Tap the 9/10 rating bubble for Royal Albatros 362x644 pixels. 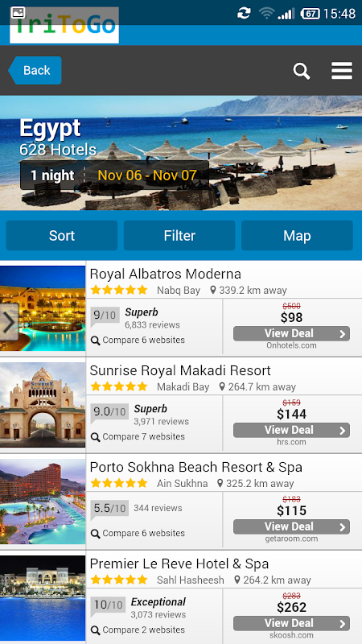[105, 316]
